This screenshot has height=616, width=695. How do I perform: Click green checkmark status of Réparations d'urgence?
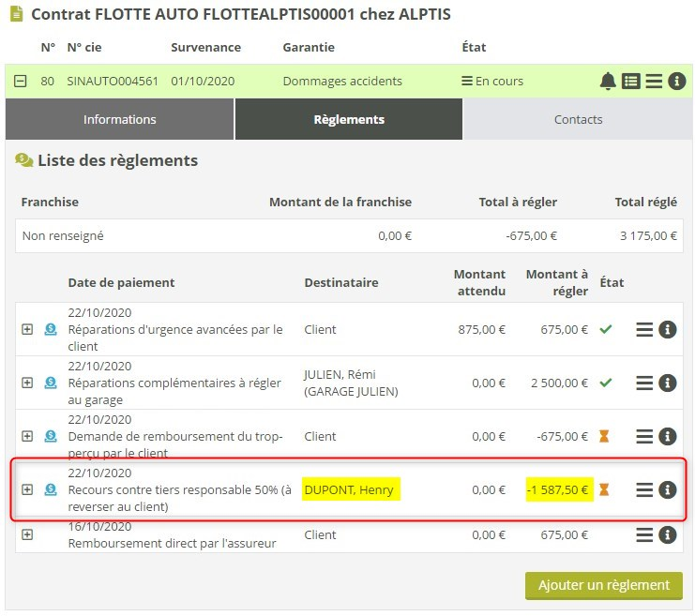point(605,330)
